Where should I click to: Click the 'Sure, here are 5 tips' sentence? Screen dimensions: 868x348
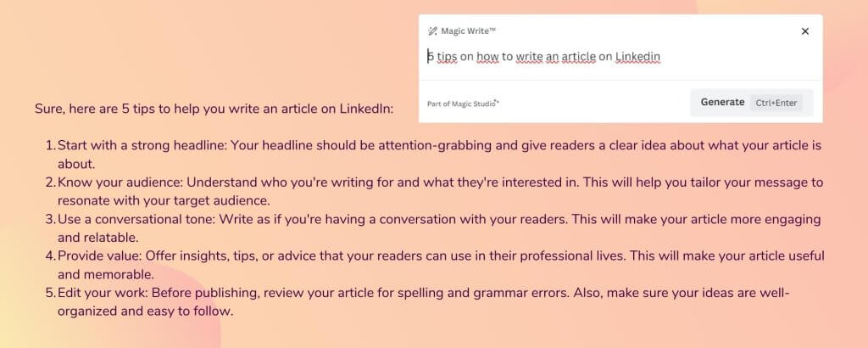214,109
